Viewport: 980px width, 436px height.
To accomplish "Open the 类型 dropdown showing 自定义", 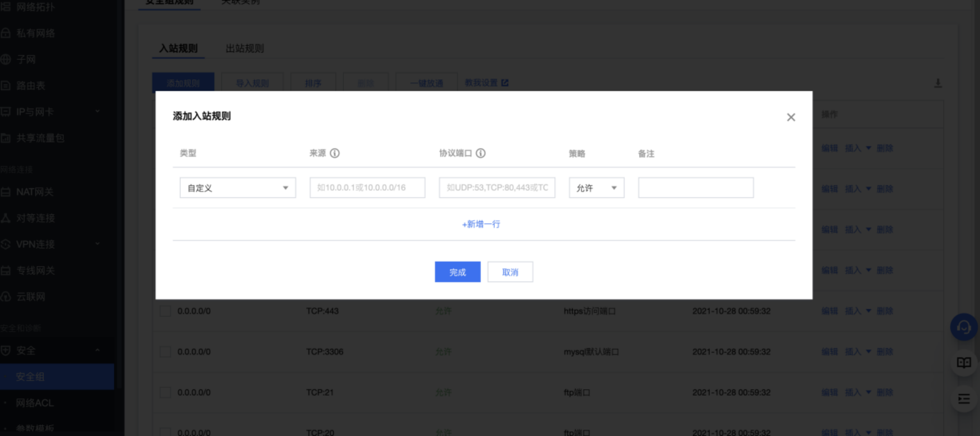I will click(238, 188).
